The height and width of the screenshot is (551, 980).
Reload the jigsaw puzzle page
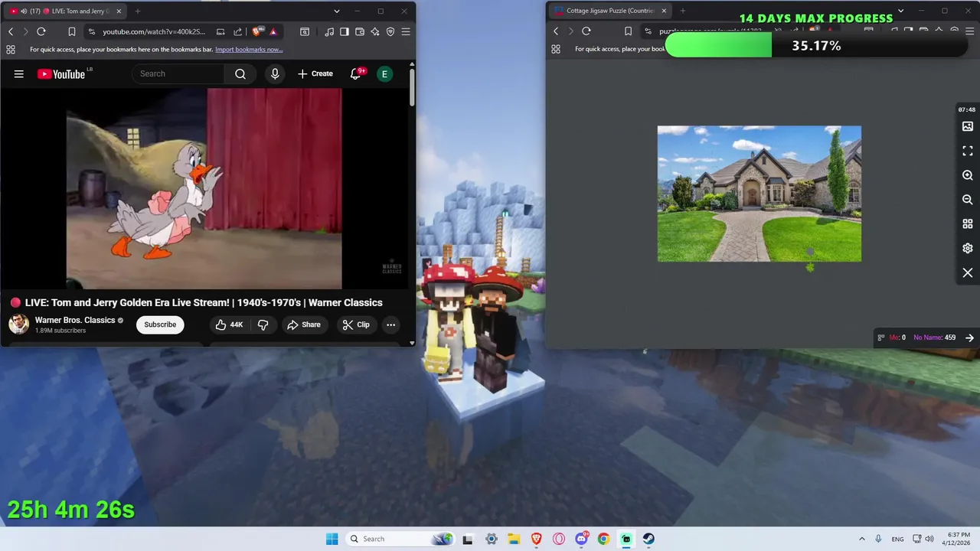point(586,31)
